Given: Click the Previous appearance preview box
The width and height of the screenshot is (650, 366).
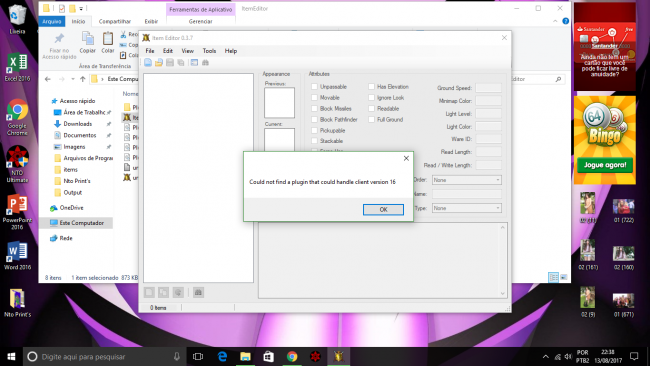Looking at the screenshot, I should point(279,102).
